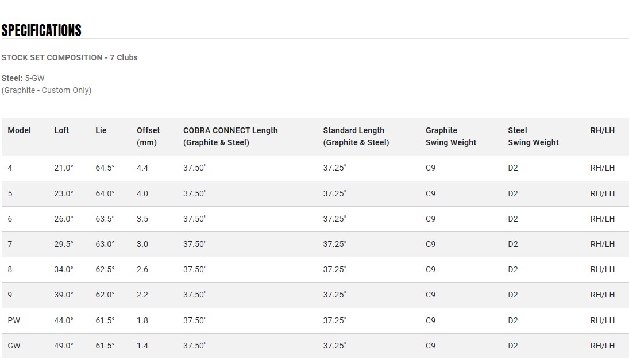This screenshot has width=629, height=364.
Task: Click the Graphite - Custom Only note
Action: (x=47, y=90)
